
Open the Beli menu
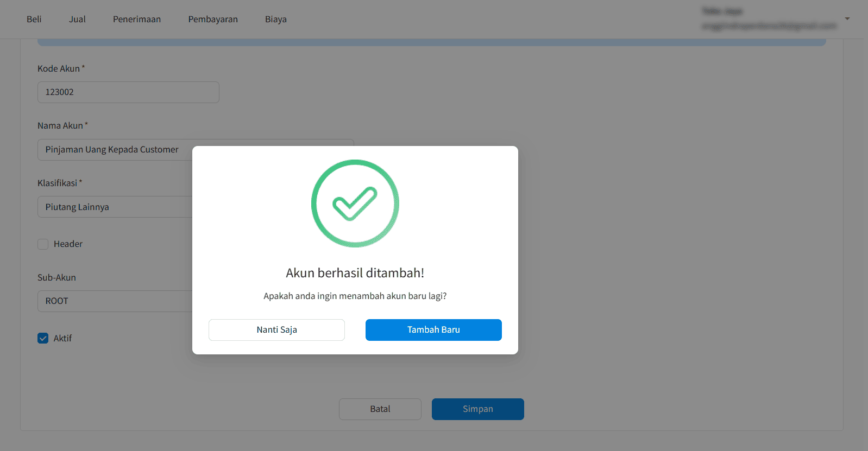pos(34,19)
